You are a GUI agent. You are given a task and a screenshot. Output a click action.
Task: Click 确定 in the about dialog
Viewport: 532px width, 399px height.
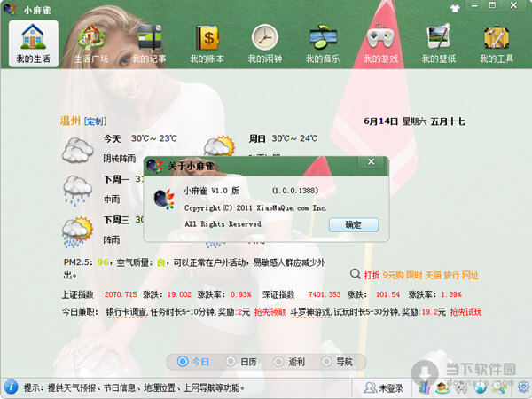point(354,224)
